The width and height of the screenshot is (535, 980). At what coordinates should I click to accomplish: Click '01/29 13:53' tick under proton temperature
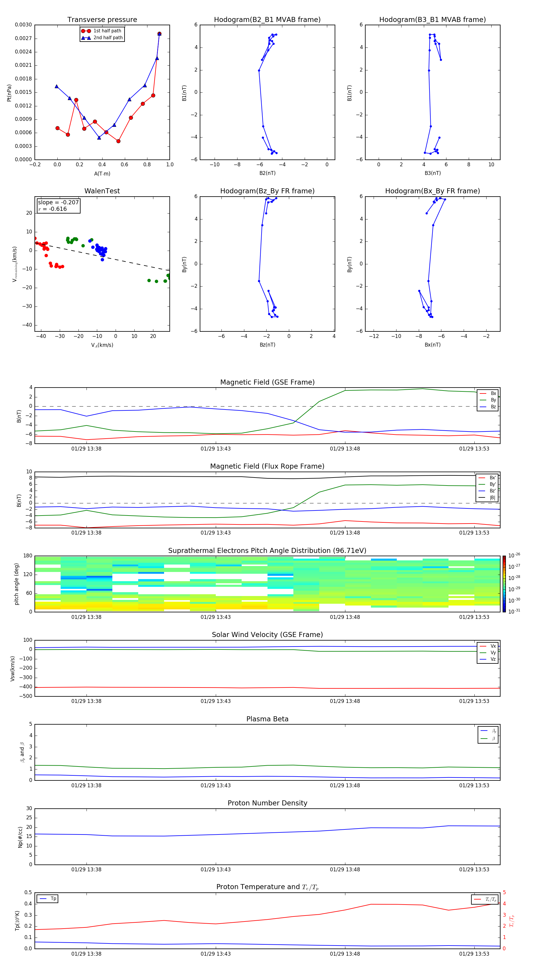474,954
